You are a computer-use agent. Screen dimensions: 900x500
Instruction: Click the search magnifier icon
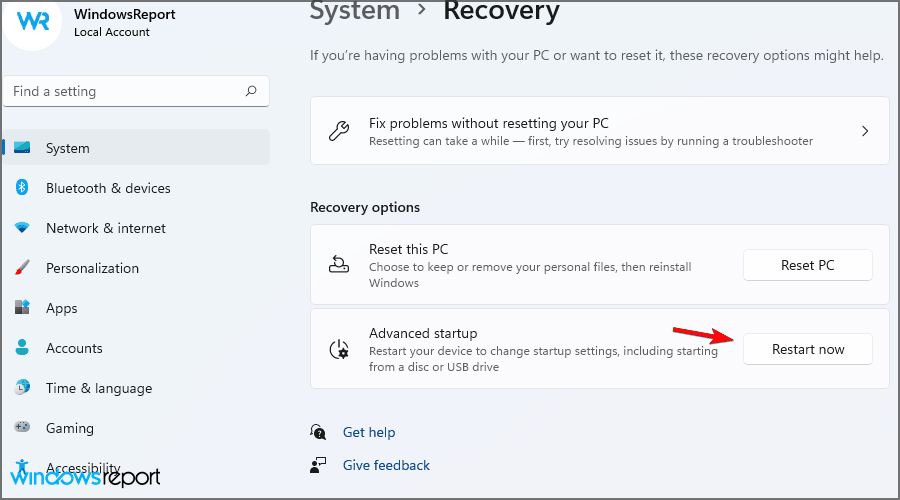[x=251, y=91]
